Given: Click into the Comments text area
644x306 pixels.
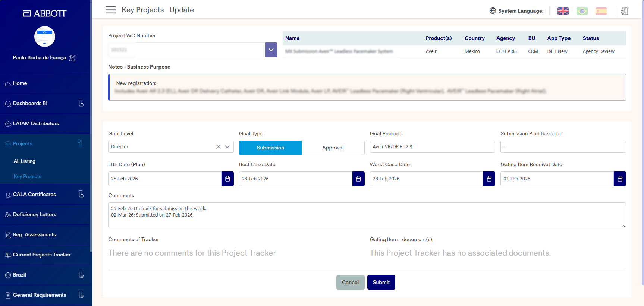Looking at the screenshot, I should [x=367, y=215].
